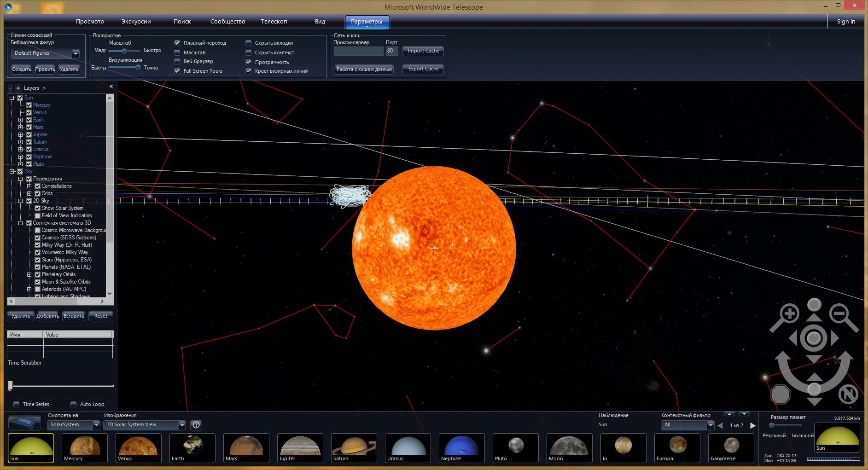
Task: Enable the Масштаб checkbox
Action: pyautogui.click(x=177, y=52)
